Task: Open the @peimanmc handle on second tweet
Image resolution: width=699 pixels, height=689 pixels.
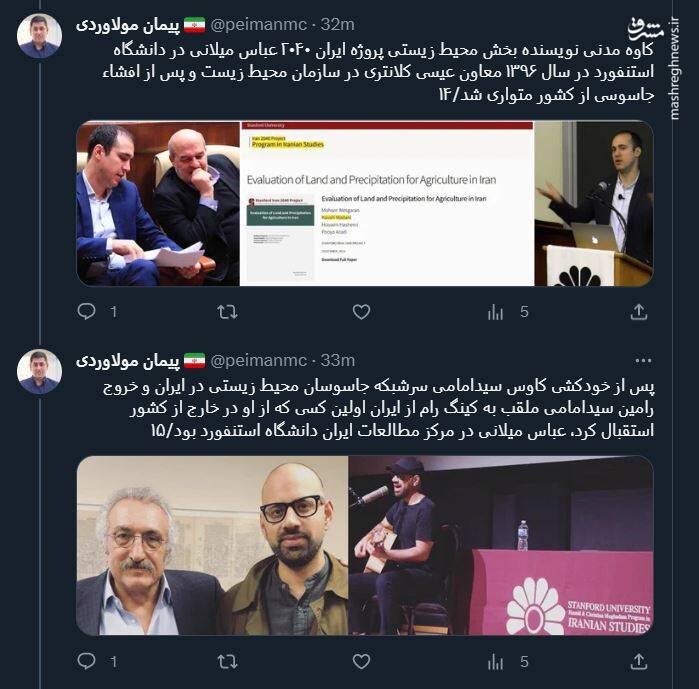Action: pos(259,360)
